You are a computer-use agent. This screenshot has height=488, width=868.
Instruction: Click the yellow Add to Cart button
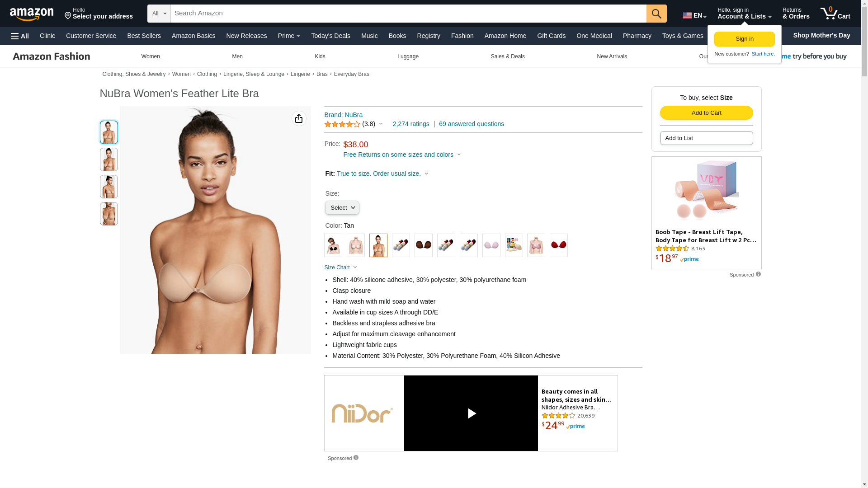[706, 113]
